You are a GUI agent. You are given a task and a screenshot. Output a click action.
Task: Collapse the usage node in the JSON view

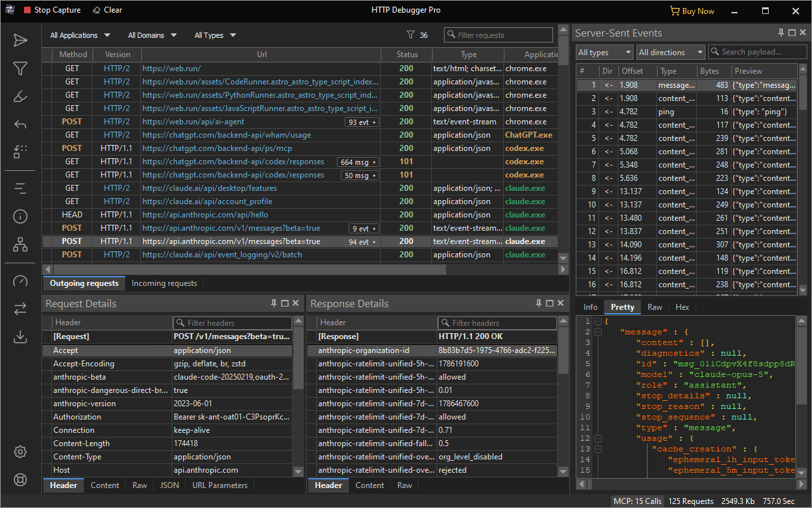tap(598, 438)
